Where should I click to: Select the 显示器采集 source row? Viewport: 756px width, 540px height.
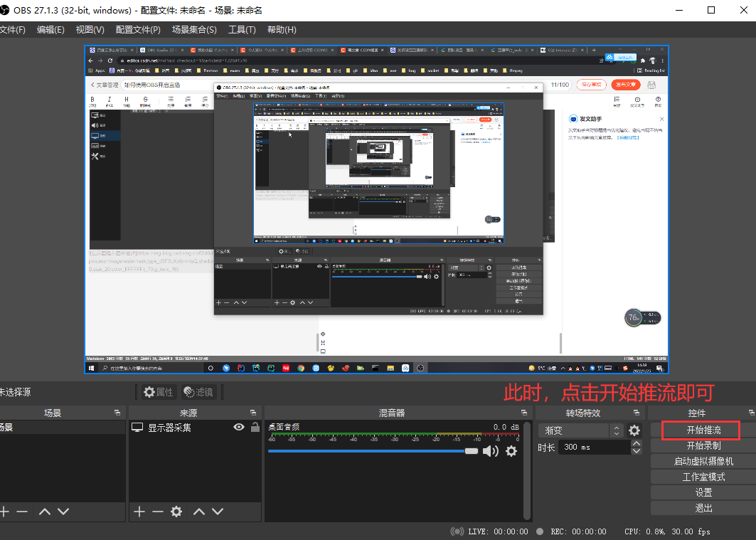[x=195, y=427]
